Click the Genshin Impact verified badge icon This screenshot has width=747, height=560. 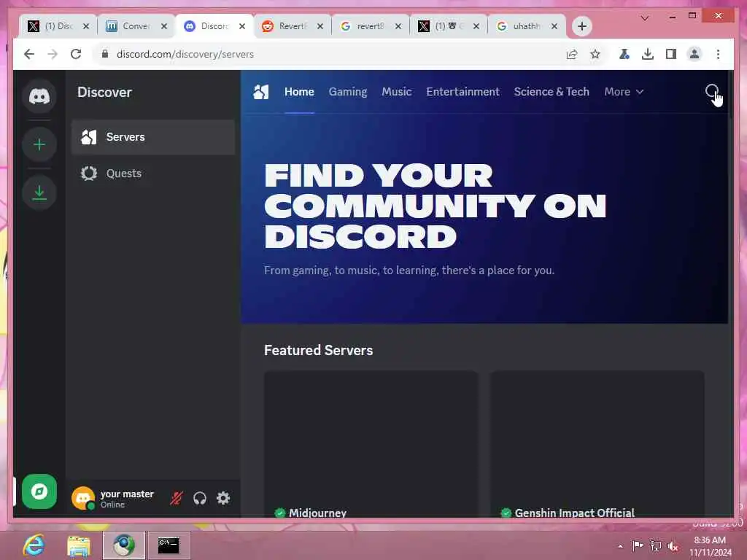pyautogui.click(x=506, y=513)
